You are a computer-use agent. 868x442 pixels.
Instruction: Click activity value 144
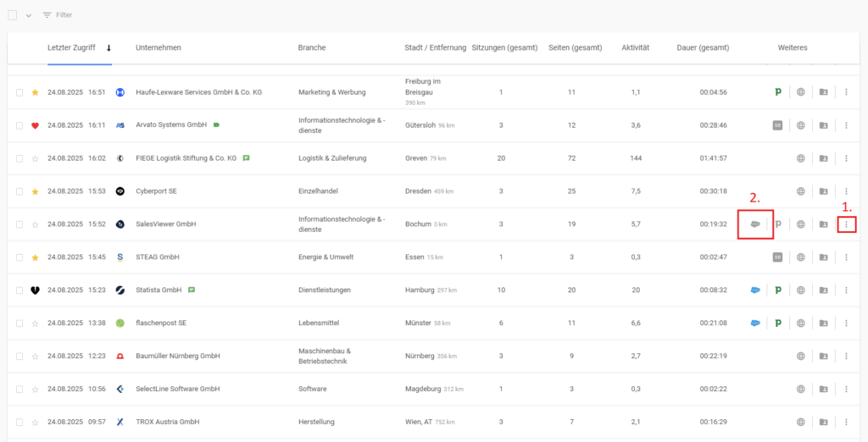point(636,158)
